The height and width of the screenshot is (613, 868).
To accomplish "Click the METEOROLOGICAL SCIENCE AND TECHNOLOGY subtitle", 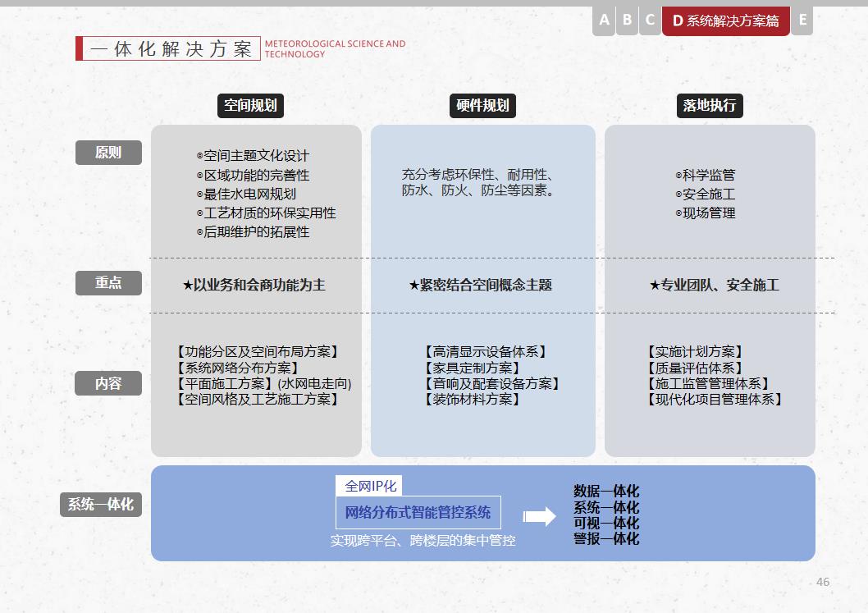I will pyautogui.click(x=335, y=48).
